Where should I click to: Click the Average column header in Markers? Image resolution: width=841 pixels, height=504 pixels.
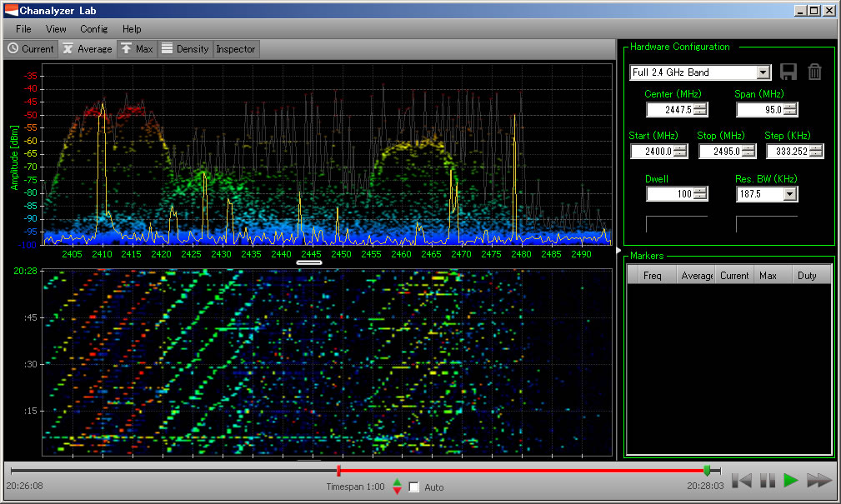(696, 276)
